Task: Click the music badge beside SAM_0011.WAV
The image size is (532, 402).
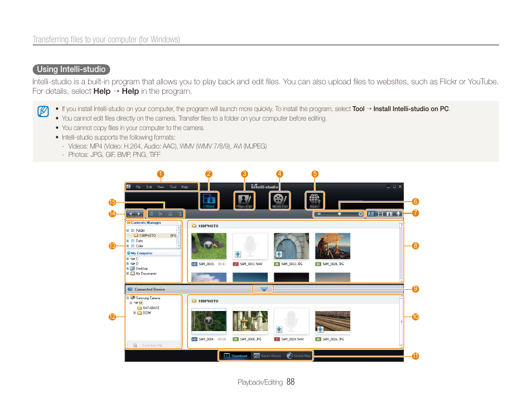Action: point(235,264)
